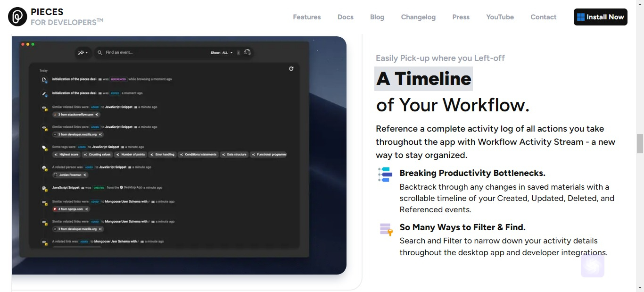The width and height of the screenshot is (644, 292).
Task: Click the magnifier icon in the event search
Action: click(x=100, y=52)
